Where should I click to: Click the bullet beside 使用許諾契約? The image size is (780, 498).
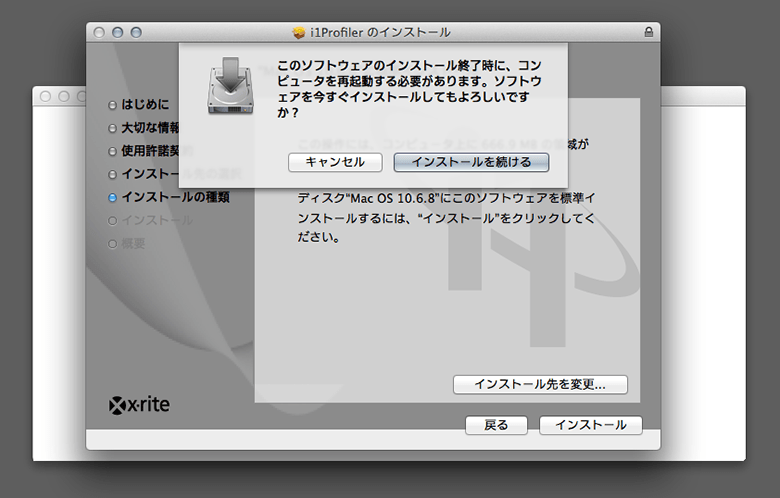[x=112, y=151]
